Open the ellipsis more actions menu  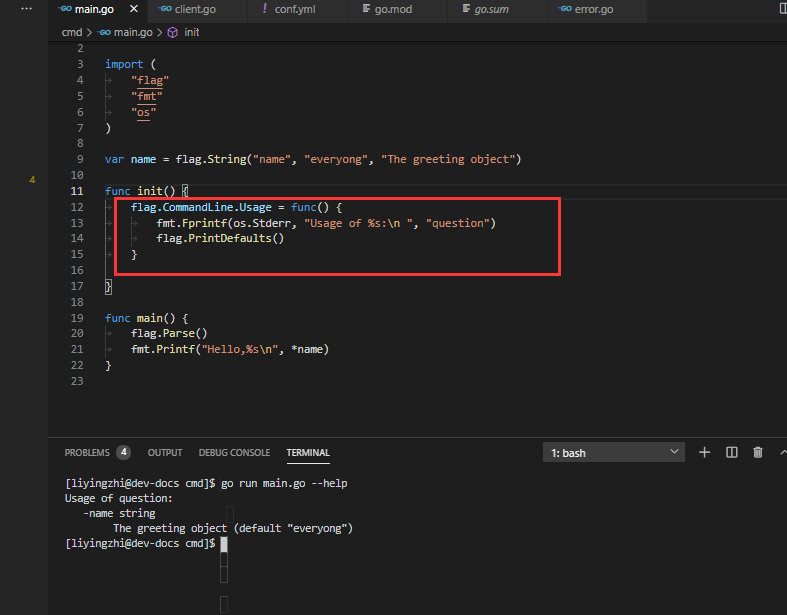[27, 9]
